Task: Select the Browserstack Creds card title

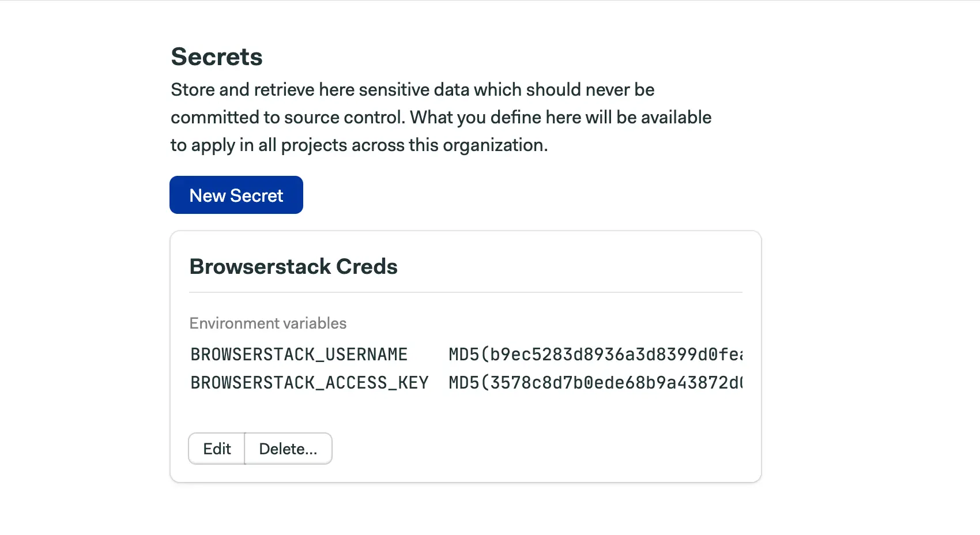Action: (293, 266)
